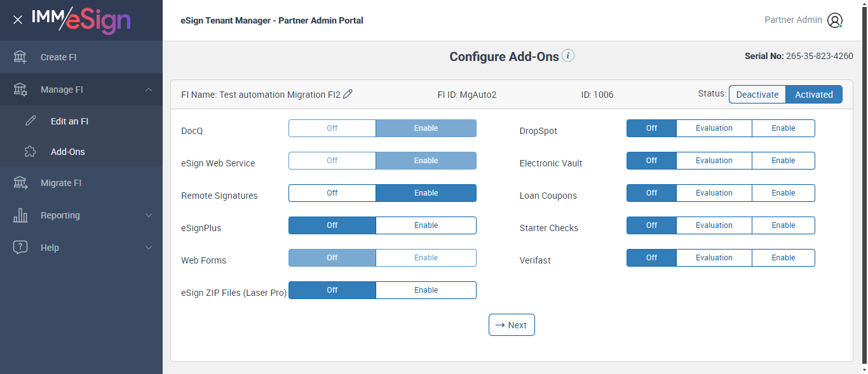
Task: Click the Manage FI bank-gear icon
Action: (20, 90)
